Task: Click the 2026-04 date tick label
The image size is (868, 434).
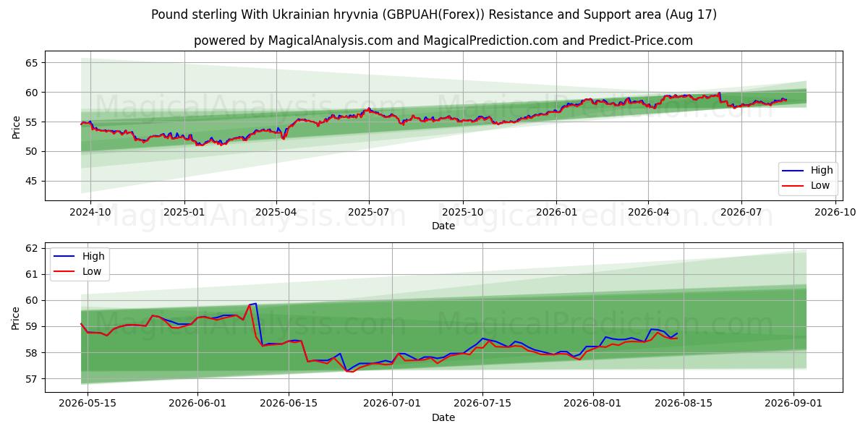Action: point(647,213)
